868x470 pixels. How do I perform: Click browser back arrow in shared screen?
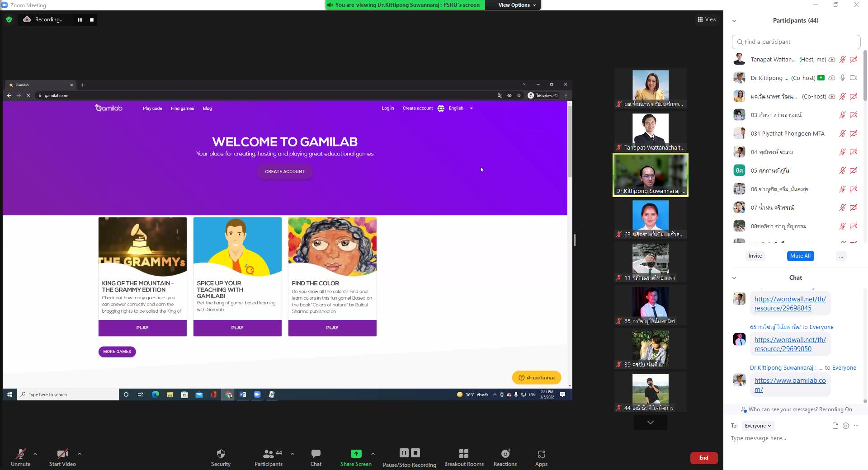(x=9, y=95)
